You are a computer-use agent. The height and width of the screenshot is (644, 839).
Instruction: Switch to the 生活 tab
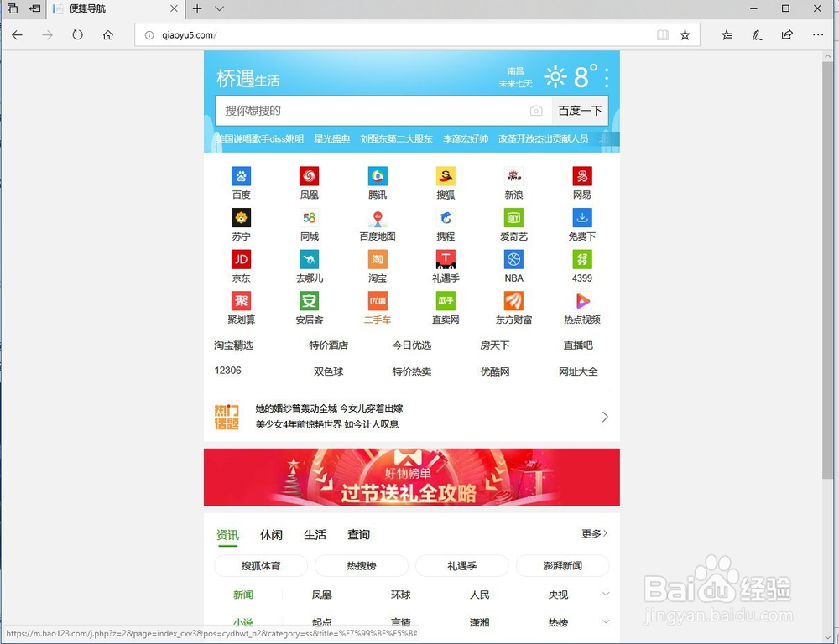click(315, 535)
